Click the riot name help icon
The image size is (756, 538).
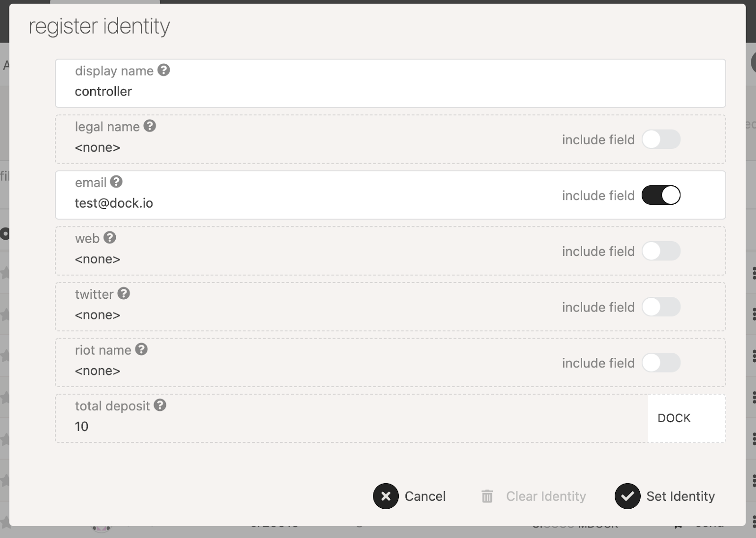(x=141, y=349)
